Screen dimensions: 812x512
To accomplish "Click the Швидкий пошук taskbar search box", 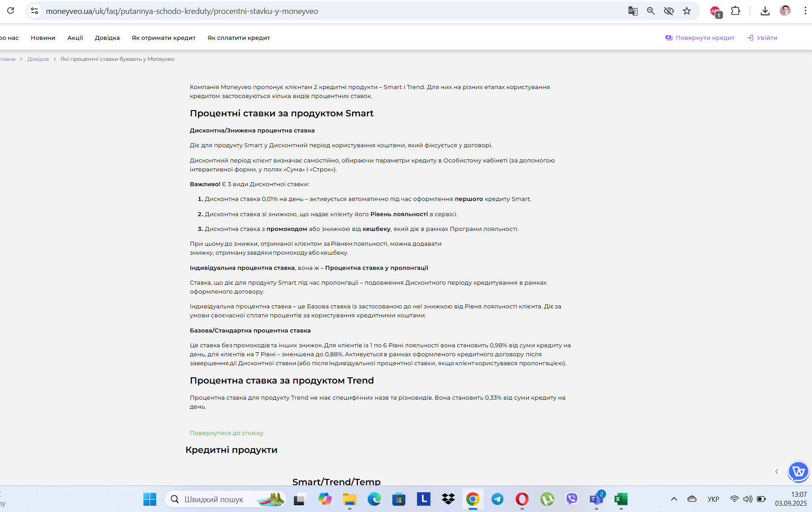I will 225,499.
